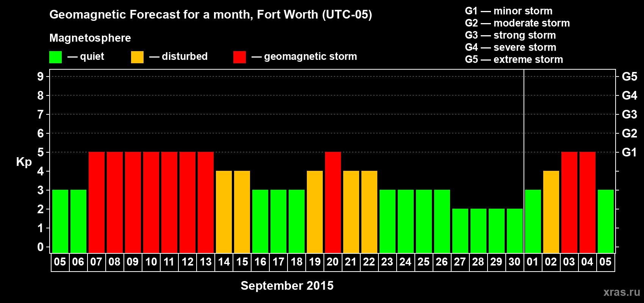The height and width of the screenshot is (303, 644).
Task: Click the Kp value 9 axis tick
Action: pos(41,77)
